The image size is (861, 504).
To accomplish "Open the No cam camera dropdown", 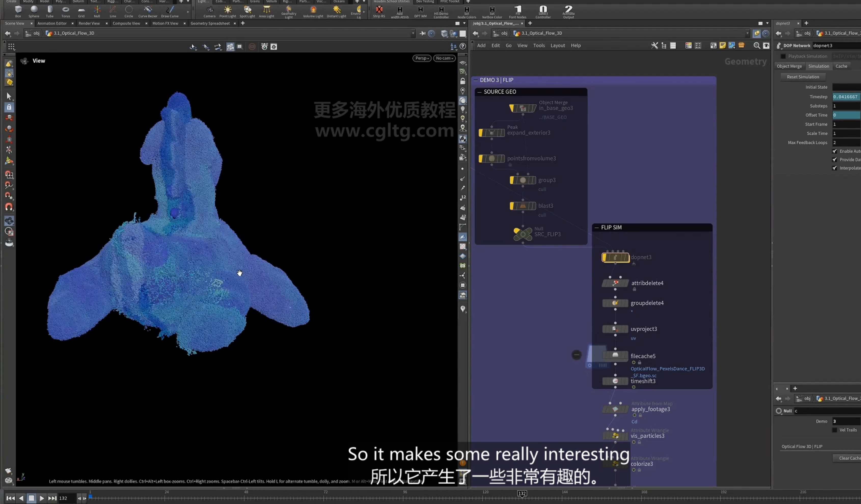I will (445, 58).
